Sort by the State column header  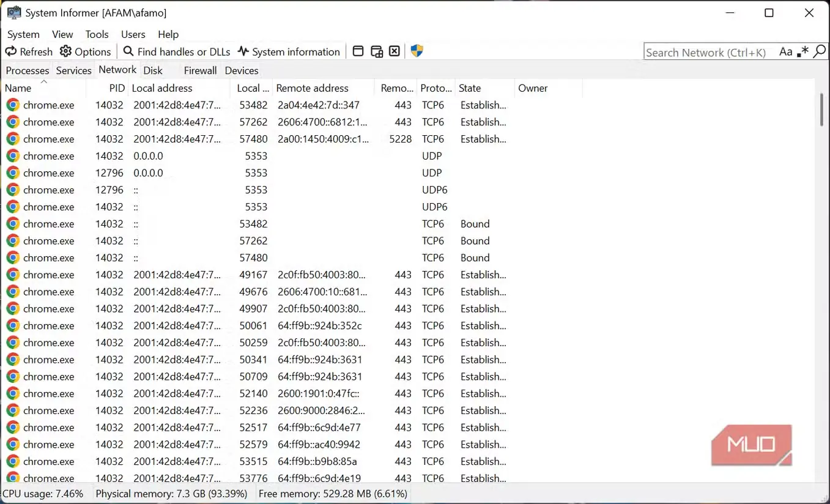(x=484, y=88)
